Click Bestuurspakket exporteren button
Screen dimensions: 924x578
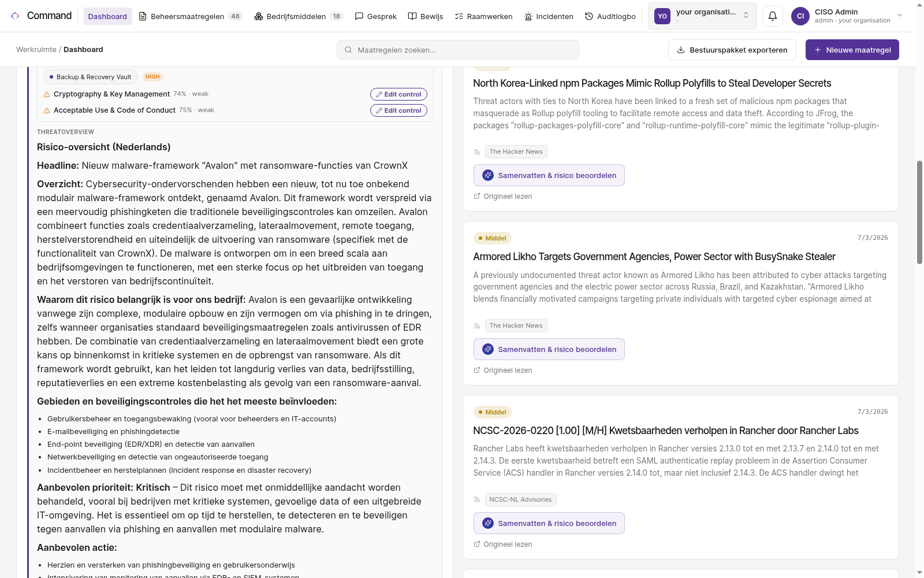point(732,50)
